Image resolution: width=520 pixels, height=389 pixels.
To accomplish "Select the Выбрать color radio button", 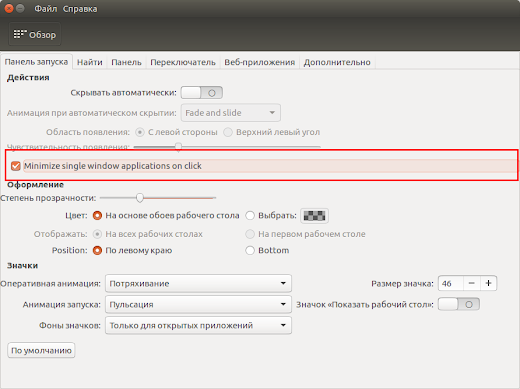I will point(250,216).
